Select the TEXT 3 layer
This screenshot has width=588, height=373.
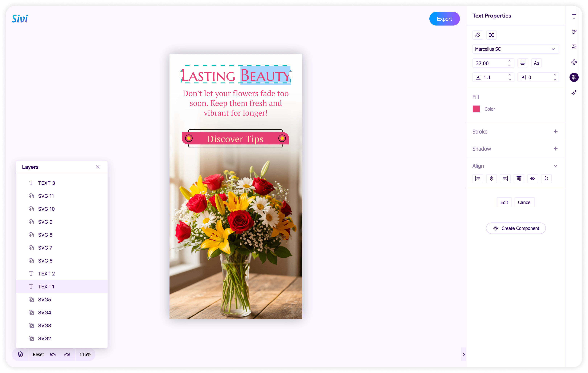(46, 183)
